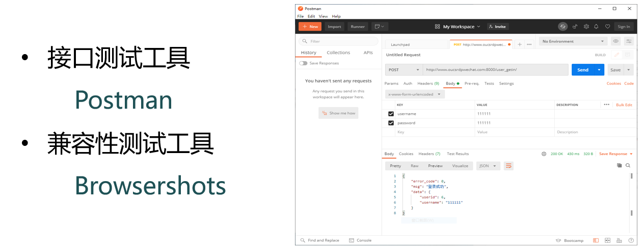The width and height of the screenshot is (644, 251).
Task: Click the sync status icon in header
Action: coord(562,27)
